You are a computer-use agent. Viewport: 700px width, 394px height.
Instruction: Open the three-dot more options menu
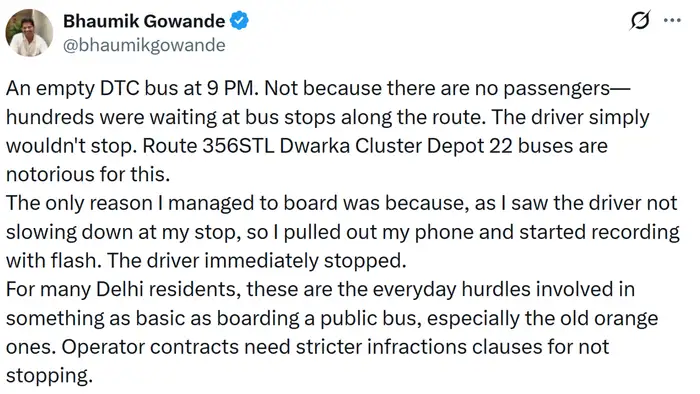point(672,20)
